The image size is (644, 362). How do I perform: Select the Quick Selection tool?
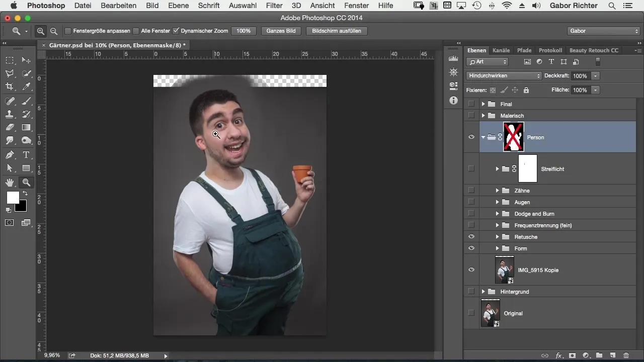click(x=27, y=73)
